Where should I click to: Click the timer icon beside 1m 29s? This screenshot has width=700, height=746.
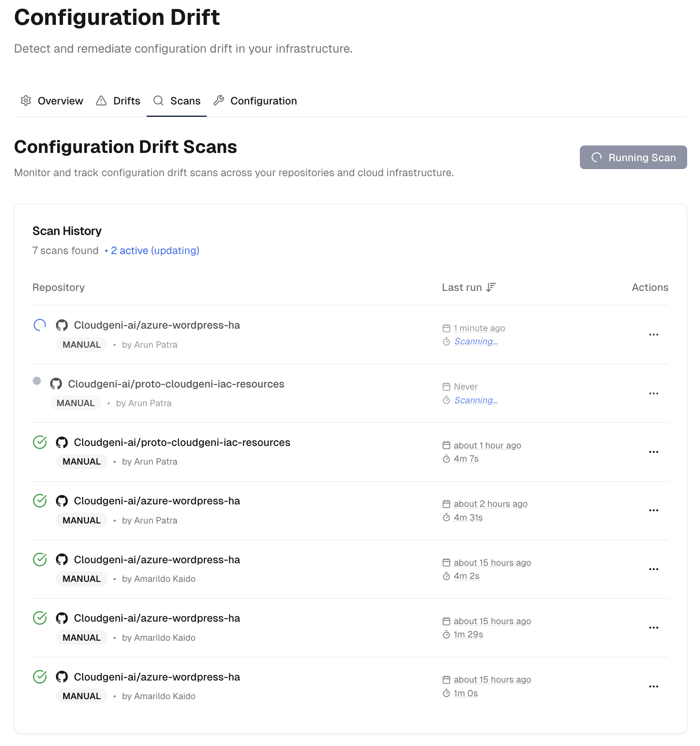446,635
